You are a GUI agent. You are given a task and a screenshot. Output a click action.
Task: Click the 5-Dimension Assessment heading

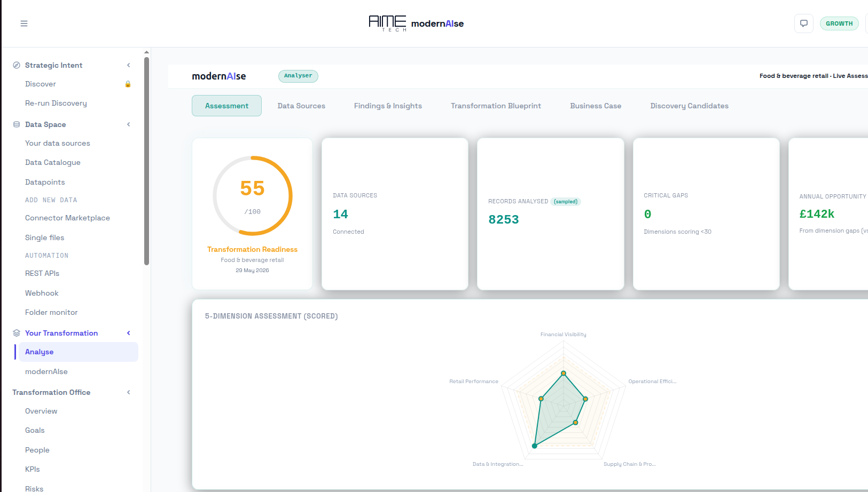pos(271,316)
